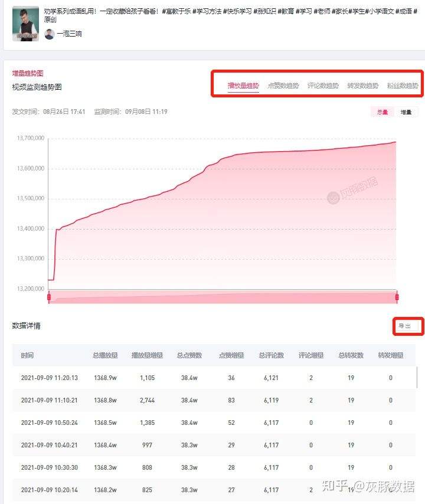Switch to the 播放量趋势 tab

[243, 86]
